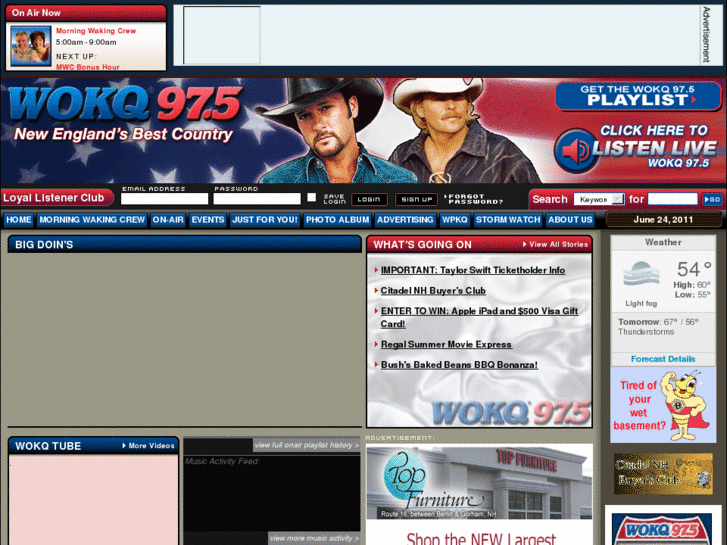Click the Citadel NH Buyer's Club banner

663,474
